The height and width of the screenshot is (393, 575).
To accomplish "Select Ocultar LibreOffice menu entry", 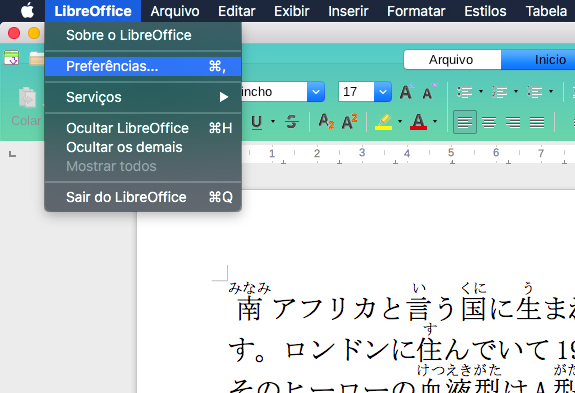I will pos(143,128).
